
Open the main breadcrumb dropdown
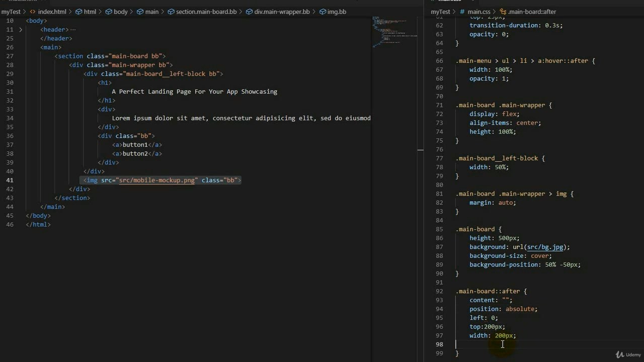(x=152, y=12)
